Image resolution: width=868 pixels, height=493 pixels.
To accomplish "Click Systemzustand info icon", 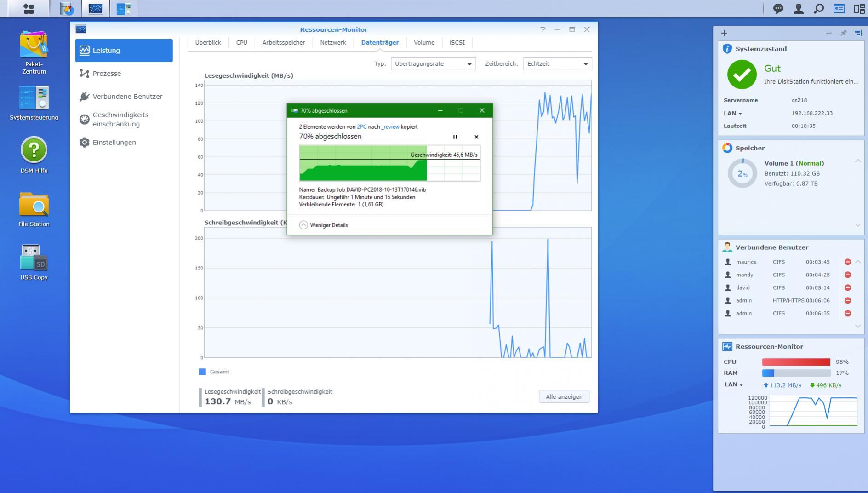I will click(x=727, y=49).
